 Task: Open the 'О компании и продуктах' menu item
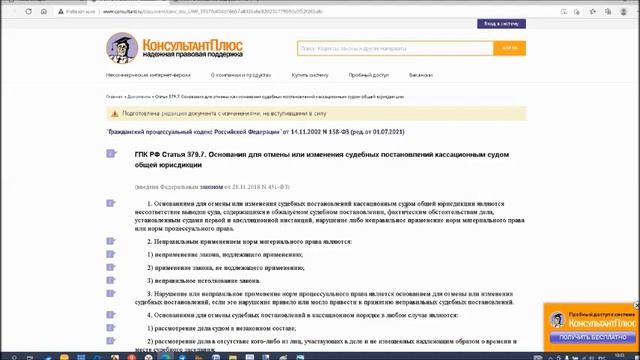[x=241, y=75]
